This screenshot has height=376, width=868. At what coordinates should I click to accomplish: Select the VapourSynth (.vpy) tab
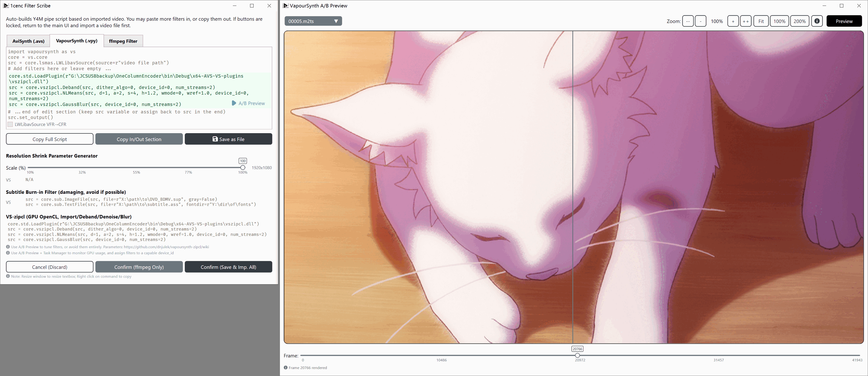(x=77, y=41)
